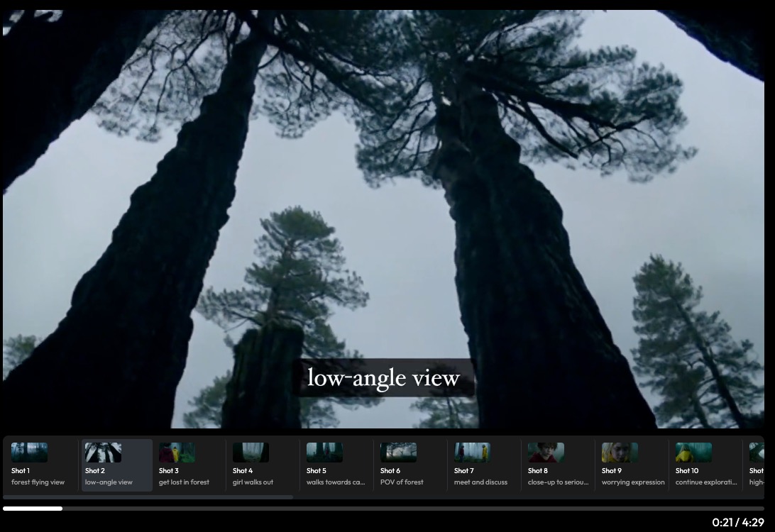Select the partially visible last shot card

coord(756,465)
